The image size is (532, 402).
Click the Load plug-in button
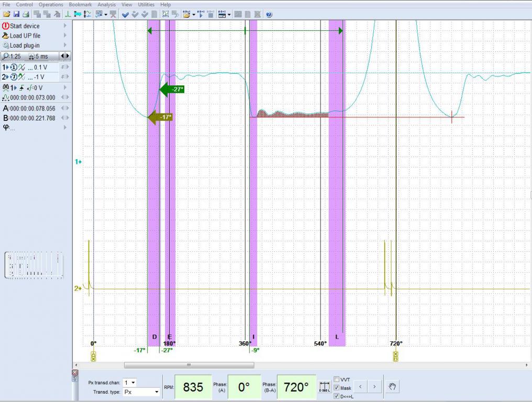pyautogui.click(x=25, y=46)
